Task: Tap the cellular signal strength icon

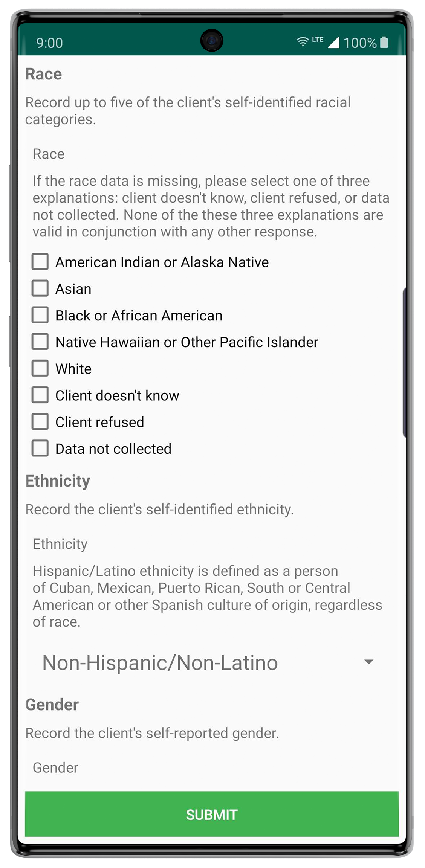Action: 333,43
